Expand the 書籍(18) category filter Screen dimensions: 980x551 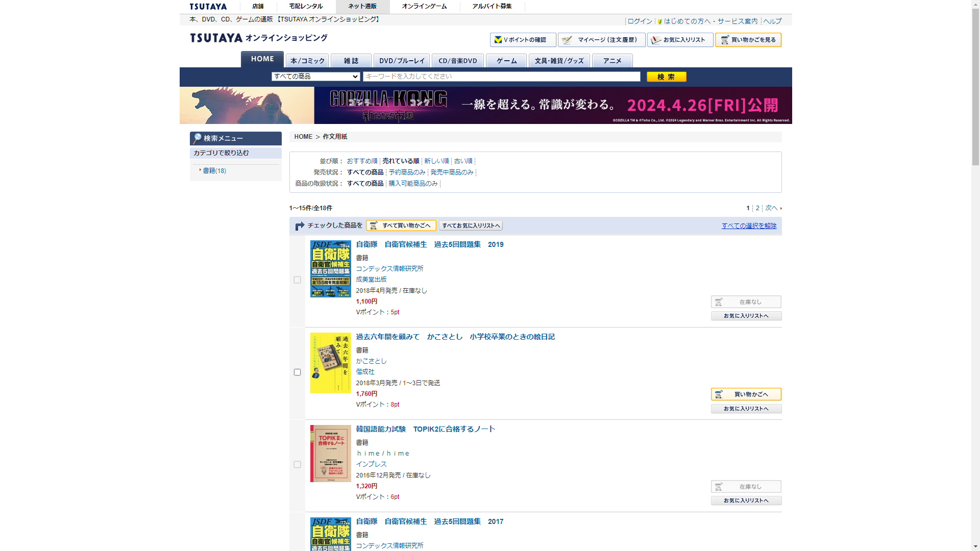(214, 171)
